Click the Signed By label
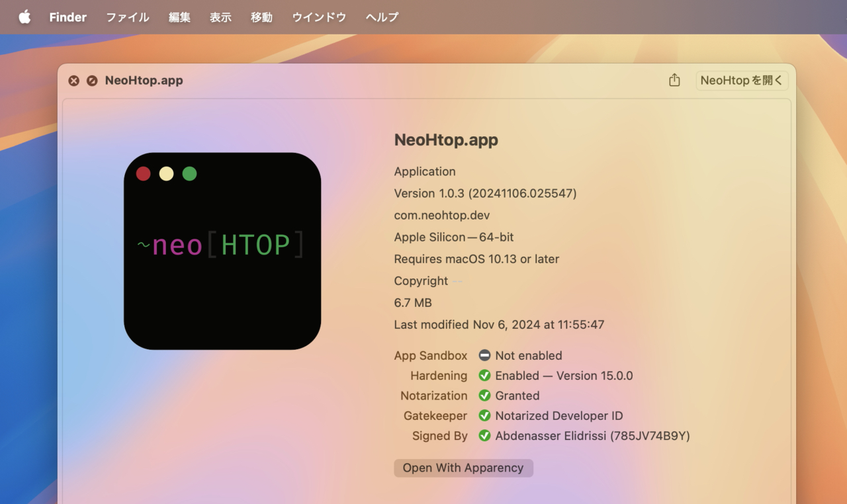847x504 pixels. [x=440, y=436]
